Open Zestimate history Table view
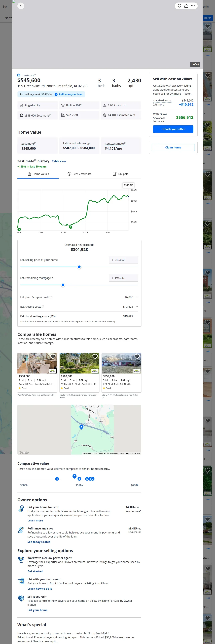This screenshot has width=215, height=644. click(59, 161)
